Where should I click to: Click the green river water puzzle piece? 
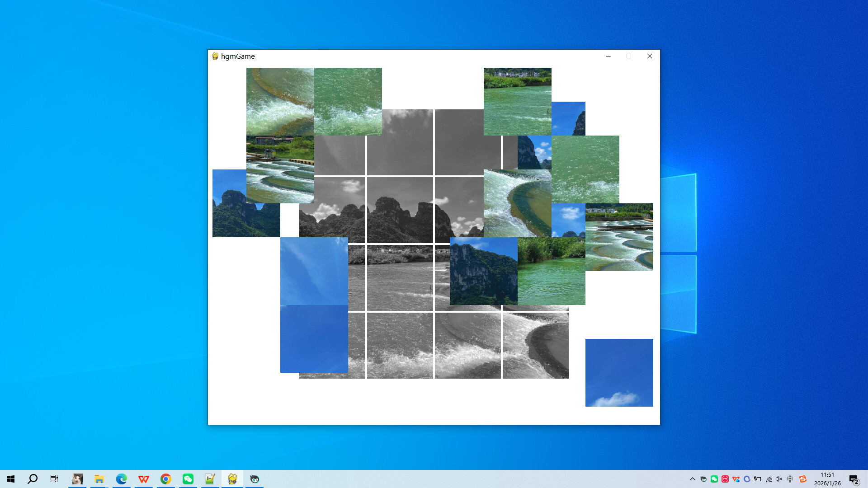coord(585,169)
